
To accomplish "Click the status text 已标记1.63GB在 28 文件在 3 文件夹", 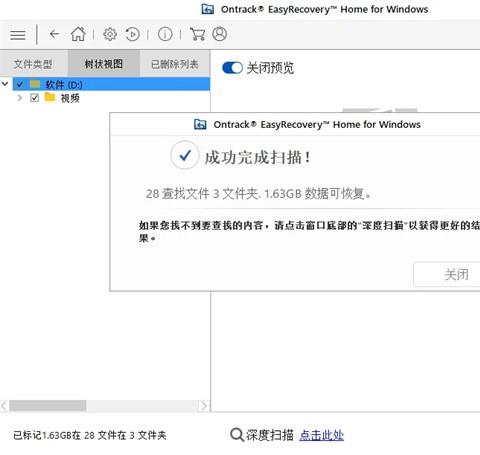I will point(90,435).
